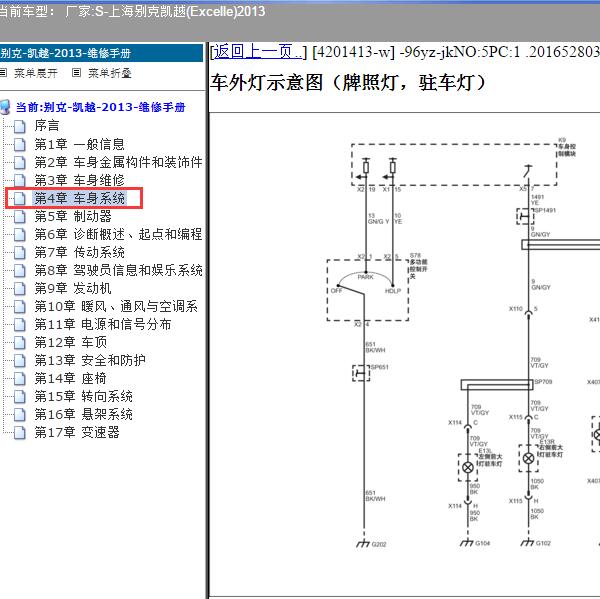Screen dimensions: 600x599
Task: Click the E13L left park lamp symbol
Action: pos(468,467)
